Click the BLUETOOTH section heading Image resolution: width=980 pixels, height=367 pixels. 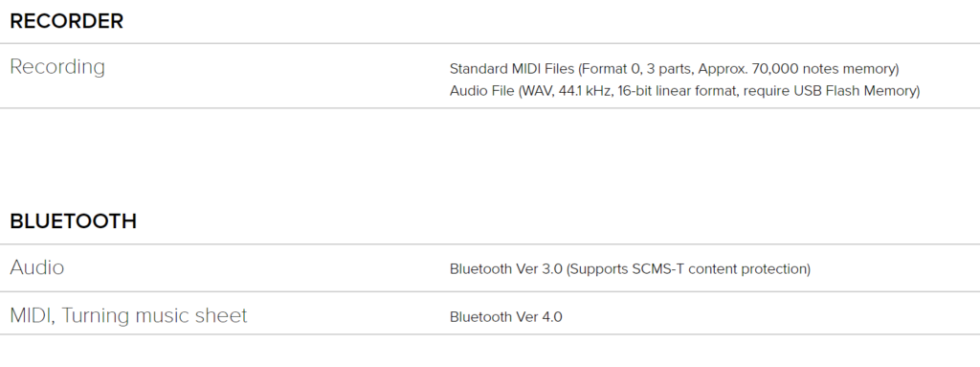coord(73,221)
